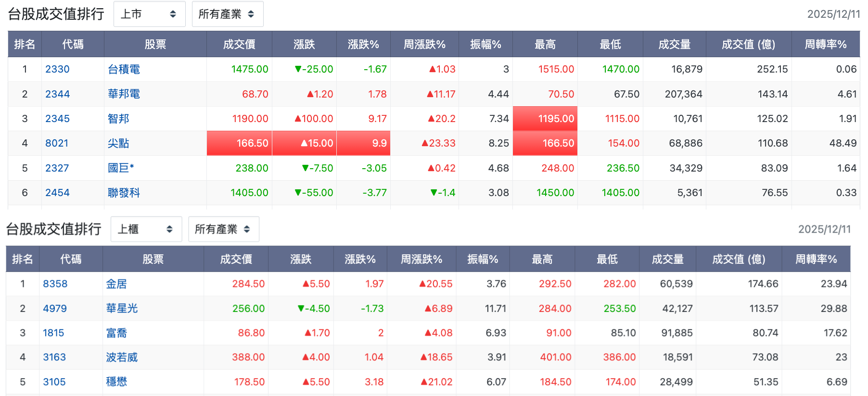Open stock code link 2330

pyautogui.click(x=57, y=69)
